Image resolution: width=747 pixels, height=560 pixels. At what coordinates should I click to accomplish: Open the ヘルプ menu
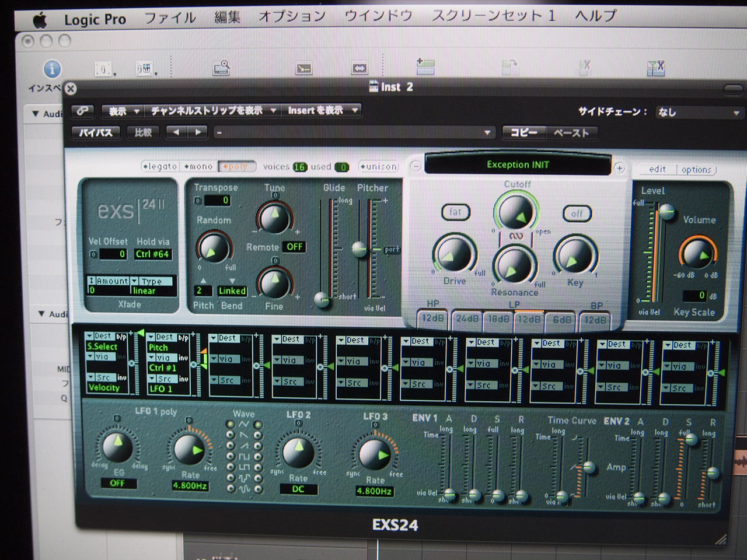(x=595, y=15)
